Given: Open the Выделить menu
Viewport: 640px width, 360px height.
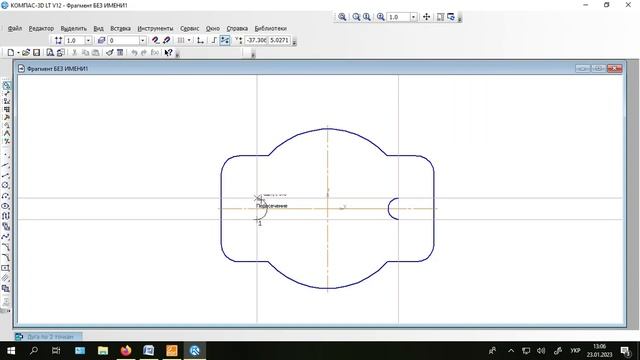Looking at the screenshot, I should tap(73, 29).
